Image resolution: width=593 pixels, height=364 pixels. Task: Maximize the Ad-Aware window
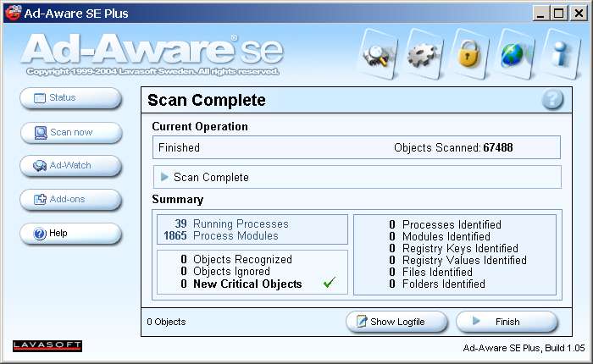(x=558, y=13)
